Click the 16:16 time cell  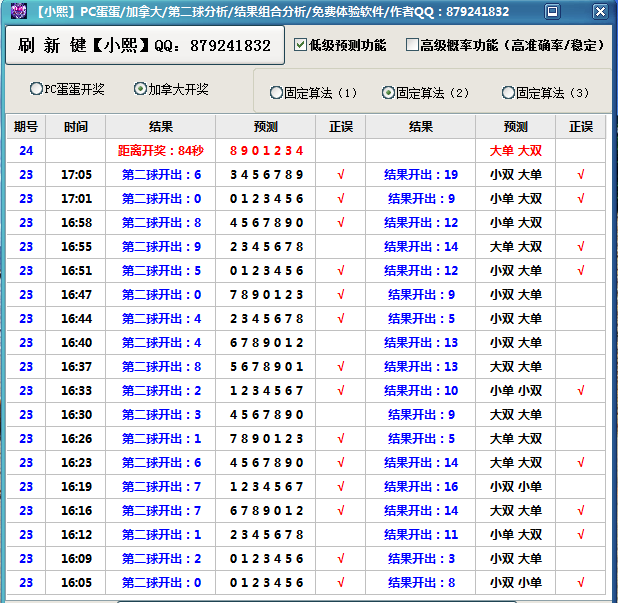[x=76, y=511]
